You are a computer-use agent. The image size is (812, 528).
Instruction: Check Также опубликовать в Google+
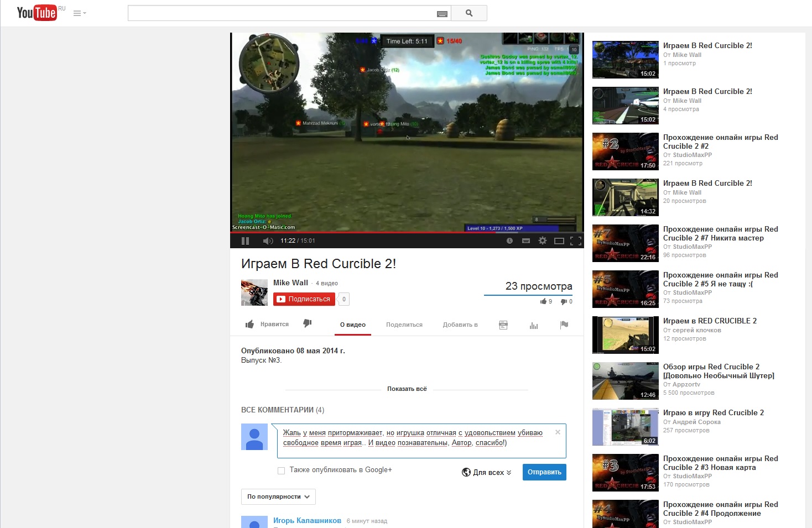point(281,471)
